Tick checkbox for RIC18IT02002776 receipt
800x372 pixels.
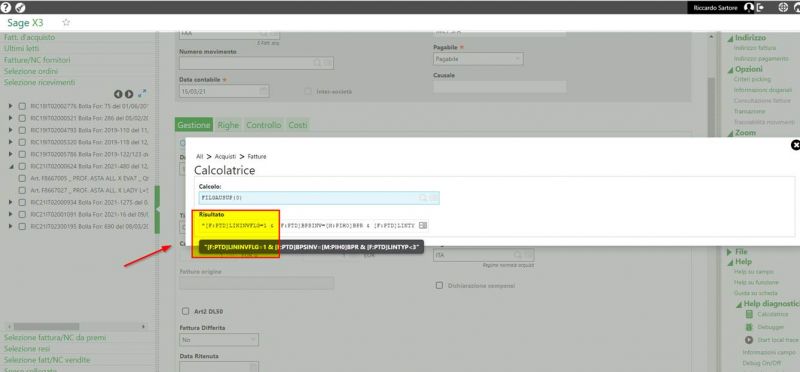click(22, 106)
